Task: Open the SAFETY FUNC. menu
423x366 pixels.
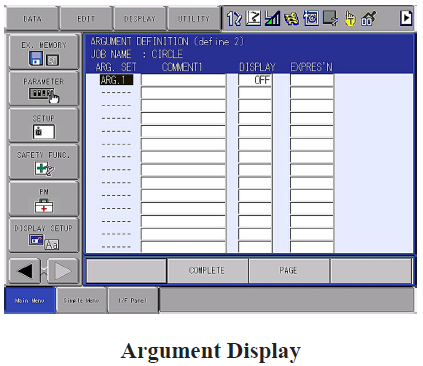Action: point(44,162)
